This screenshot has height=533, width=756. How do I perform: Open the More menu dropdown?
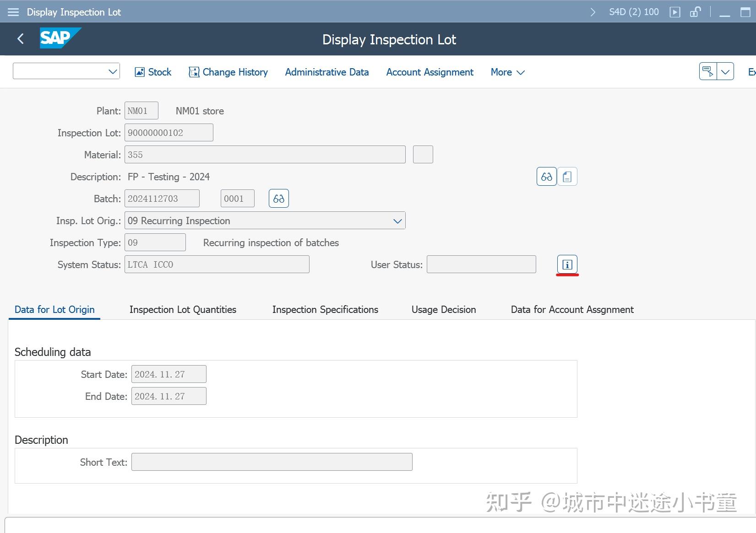click(507, 72)
